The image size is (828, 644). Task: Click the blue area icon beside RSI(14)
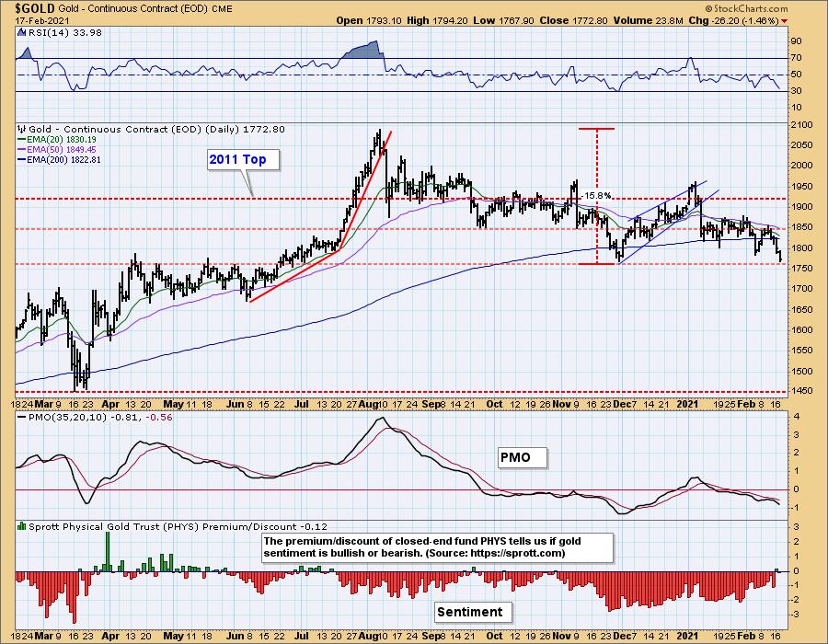(x=21, y=32)
